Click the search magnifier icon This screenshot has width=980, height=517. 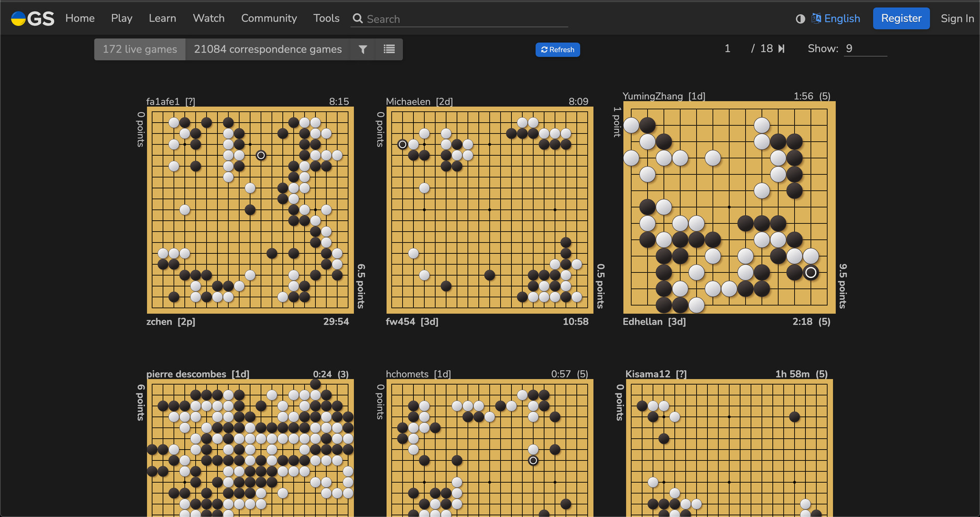358,19
